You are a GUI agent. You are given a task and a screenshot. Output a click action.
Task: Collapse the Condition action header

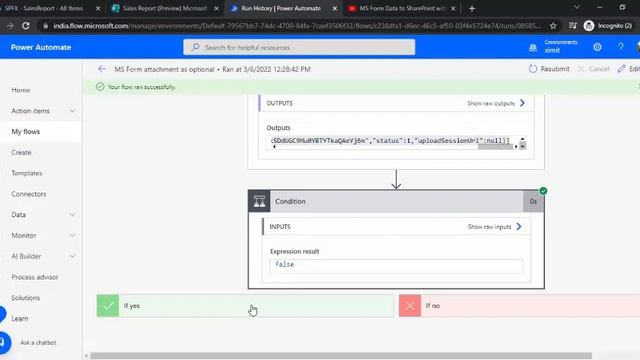396,201
